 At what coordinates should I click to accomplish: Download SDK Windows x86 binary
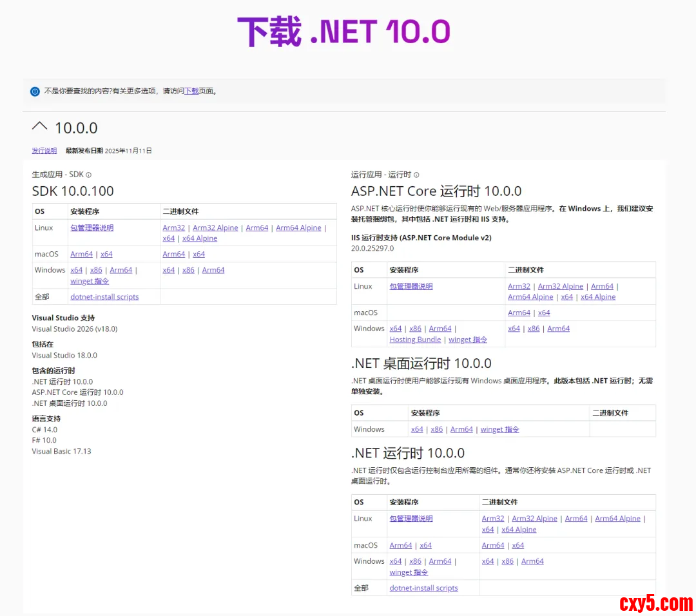[188, 270]
